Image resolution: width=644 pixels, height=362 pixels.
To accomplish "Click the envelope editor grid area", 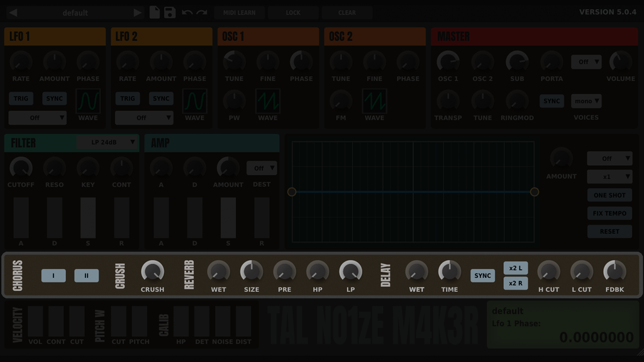I will click(x=412, y=192).
